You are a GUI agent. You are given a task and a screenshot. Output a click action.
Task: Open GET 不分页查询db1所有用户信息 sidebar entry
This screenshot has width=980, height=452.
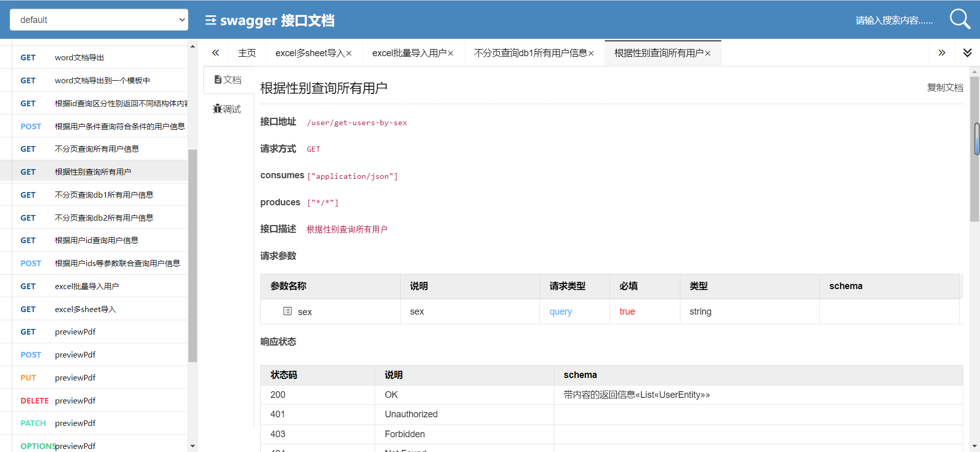(94, 195)
